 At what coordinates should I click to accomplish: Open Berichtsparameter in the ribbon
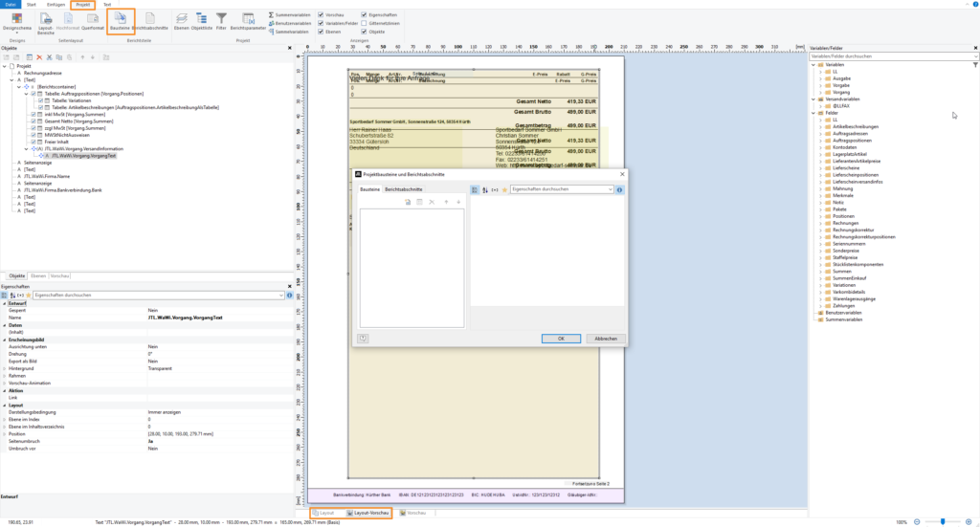click(246, 23)
